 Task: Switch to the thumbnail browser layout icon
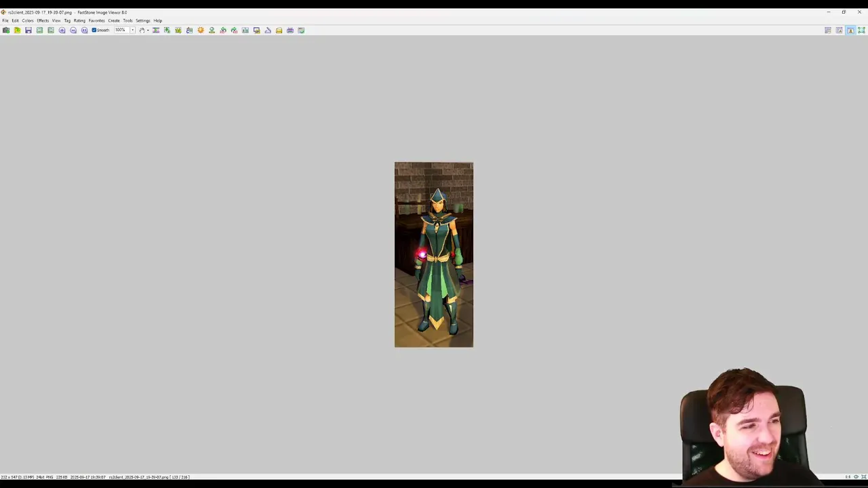[839, 30]
